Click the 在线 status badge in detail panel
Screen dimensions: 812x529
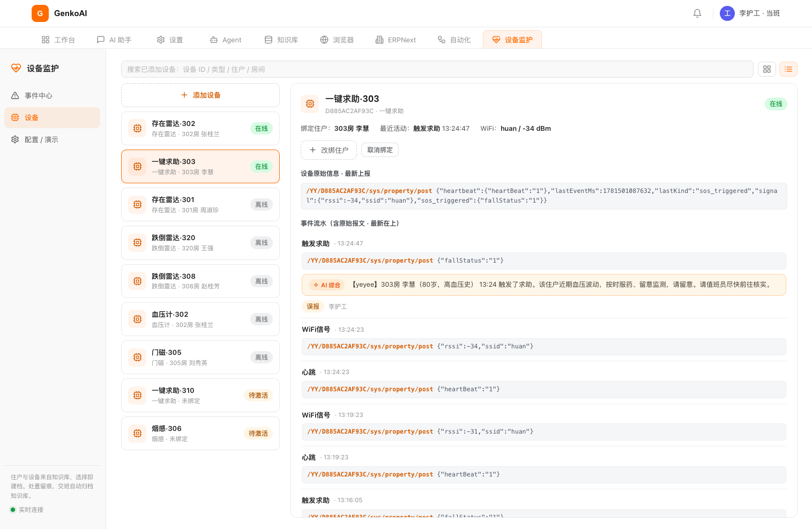click(x=776, y=104)
